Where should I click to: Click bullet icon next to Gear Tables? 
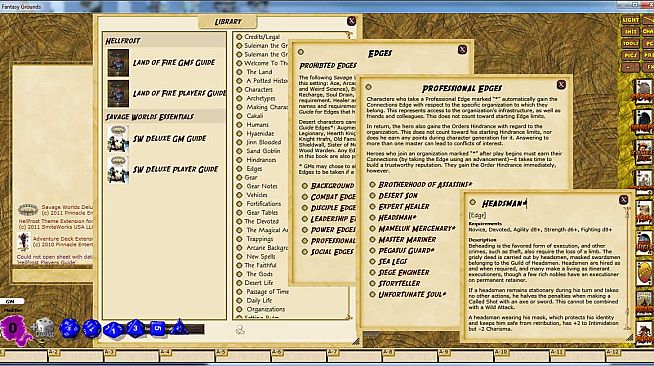(x=239, y=213)
